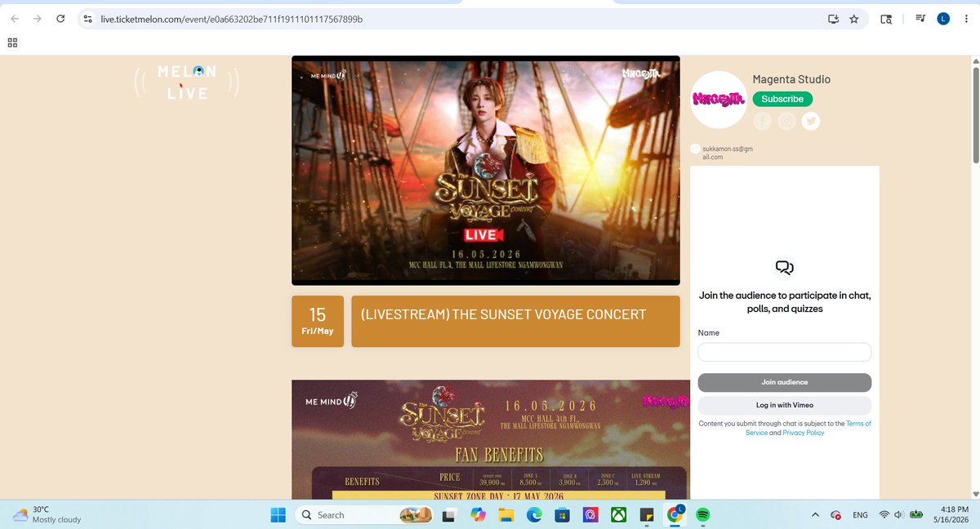Open the volume speaker tray icon

(898, 515)
